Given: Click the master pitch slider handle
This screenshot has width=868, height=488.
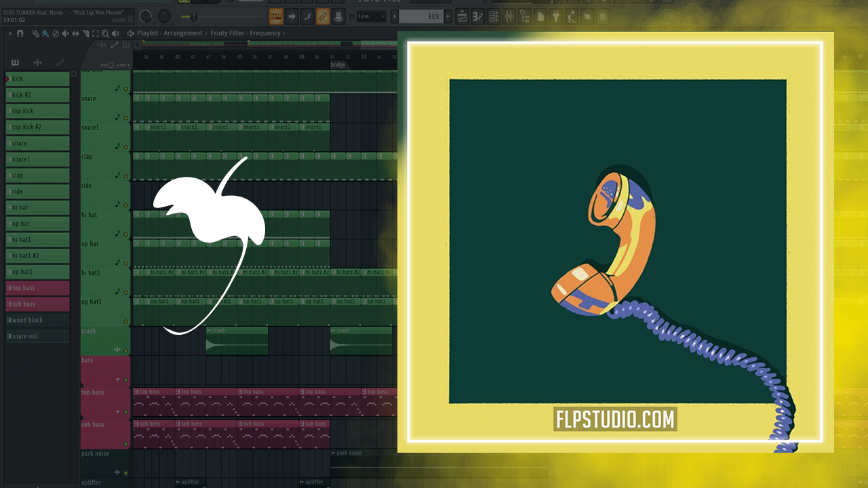Looking at the screenshot, I should pyautogui.click(x=195, y=16).
